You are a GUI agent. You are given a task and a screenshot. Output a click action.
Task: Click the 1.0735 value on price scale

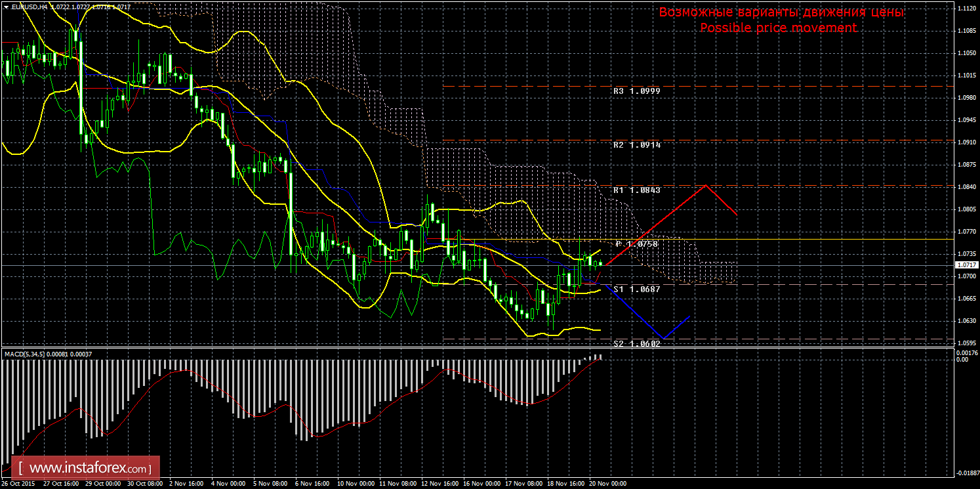(966, 254)
